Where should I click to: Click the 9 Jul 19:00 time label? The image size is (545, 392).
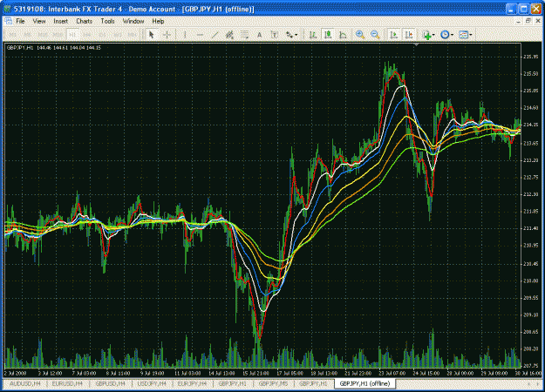(x=153, y=373)
